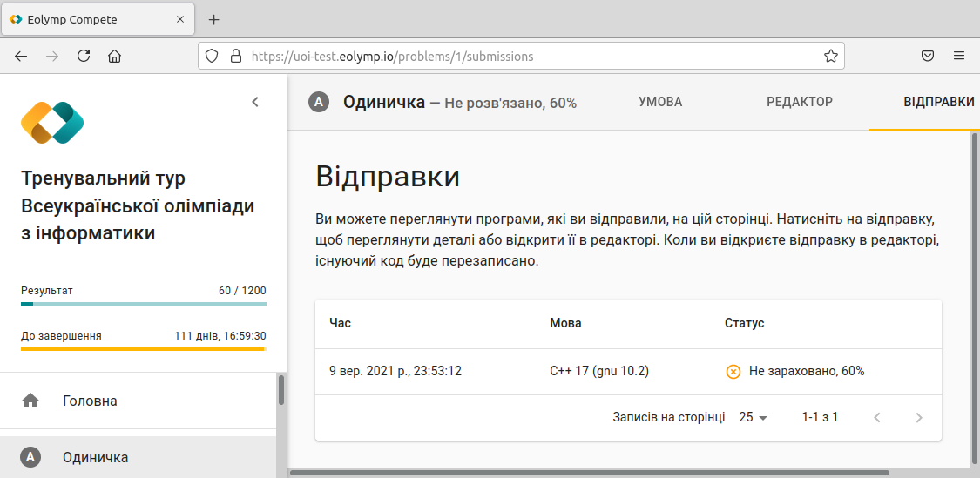The image size is (980, 478).
Task: Open the Firefox hamburger menu
Action: pyautogui.click(x=959, y=57)
